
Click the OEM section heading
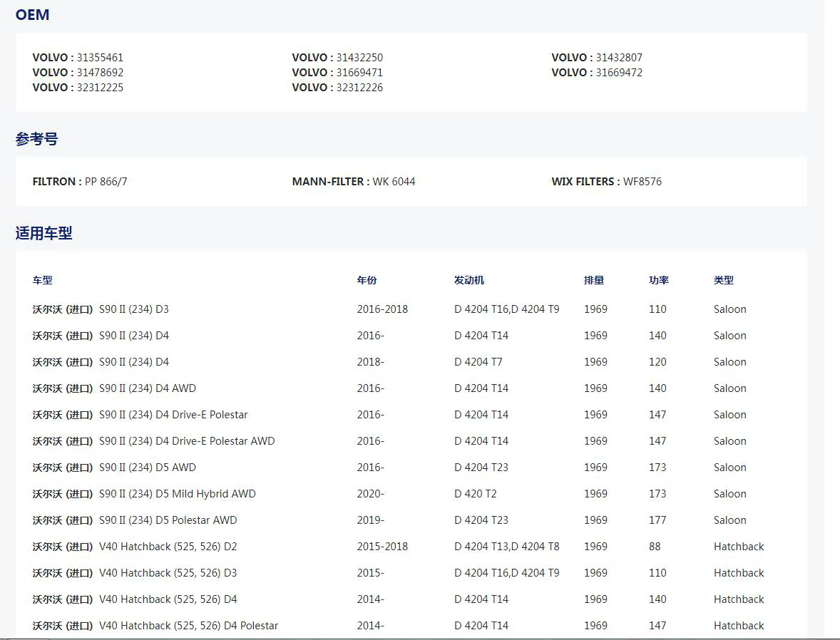coord(32,14)
